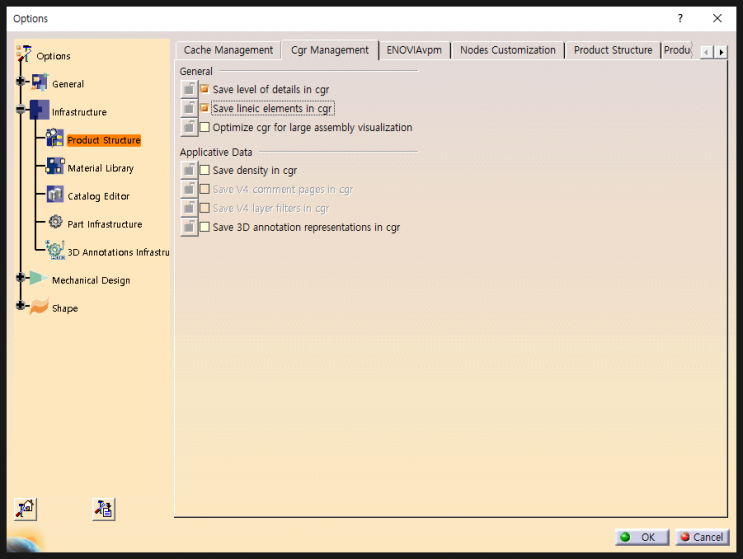
Task: Close the Options dialog
Action: (717, 18)
